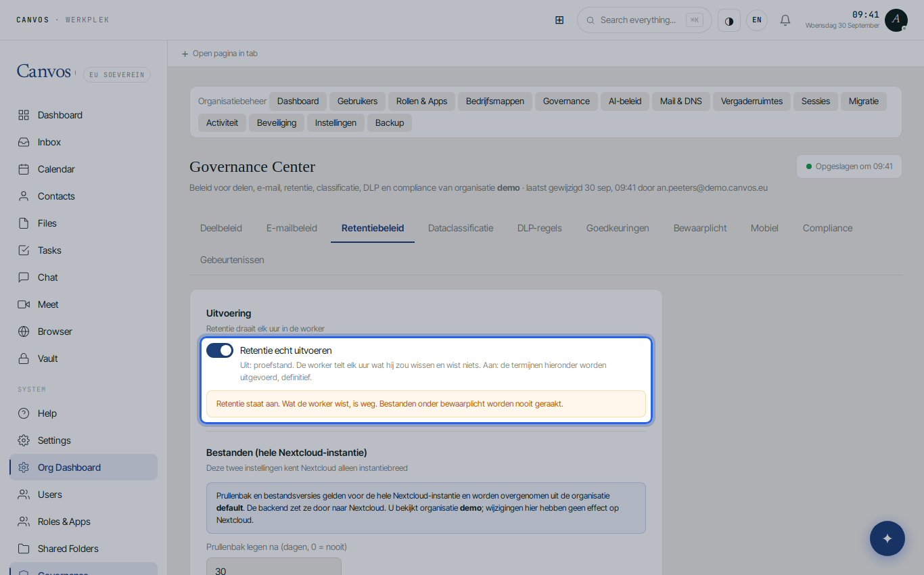Open the Browser globe icon
924x575 pixels.
click(24, 331)
